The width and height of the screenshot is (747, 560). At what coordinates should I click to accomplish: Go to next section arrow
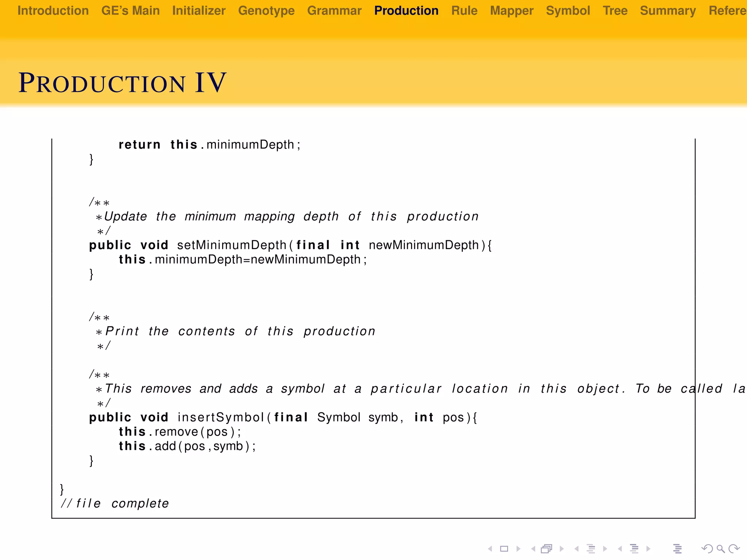(x=648, y=549)
